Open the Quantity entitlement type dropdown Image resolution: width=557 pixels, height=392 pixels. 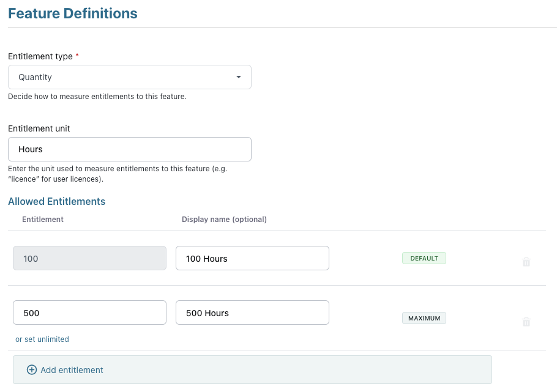tap(129, 77)
